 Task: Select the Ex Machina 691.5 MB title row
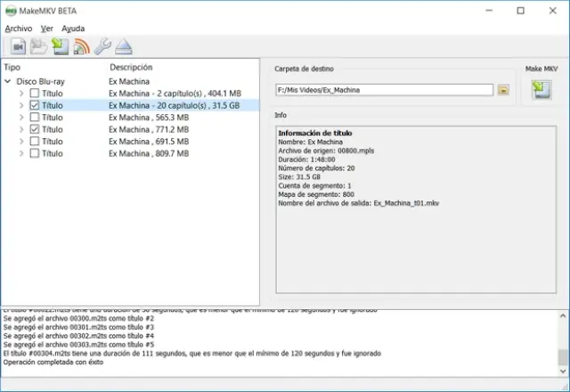(148, 142)
